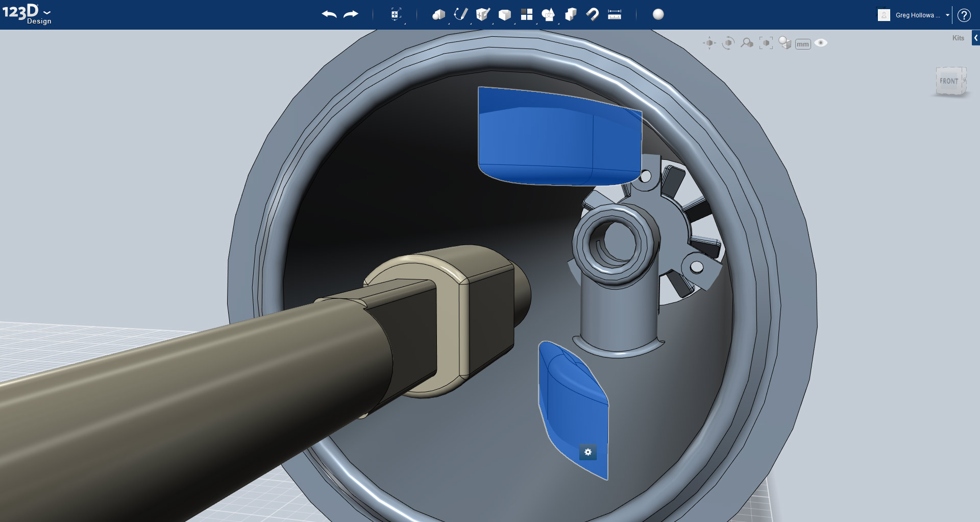Click the user avatar icon

tap(884, 15)
